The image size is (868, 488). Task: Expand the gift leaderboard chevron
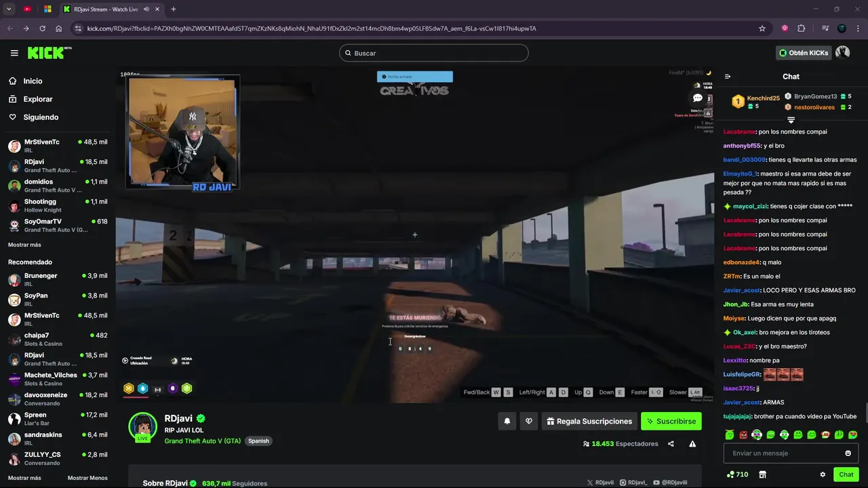point(791,120)
